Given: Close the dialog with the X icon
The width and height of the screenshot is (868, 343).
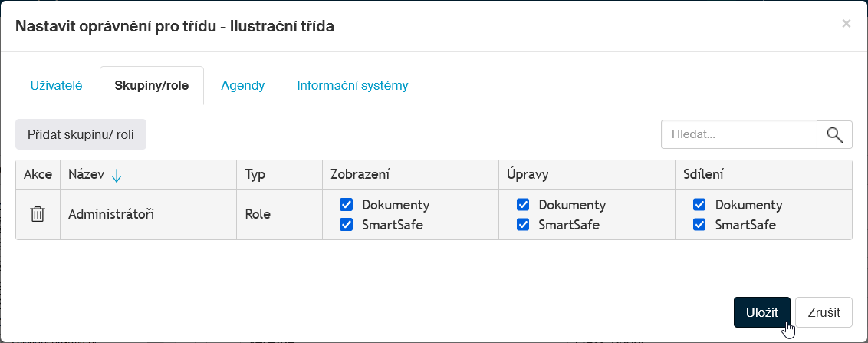Looking at the screenshot, I should point(846,24).
